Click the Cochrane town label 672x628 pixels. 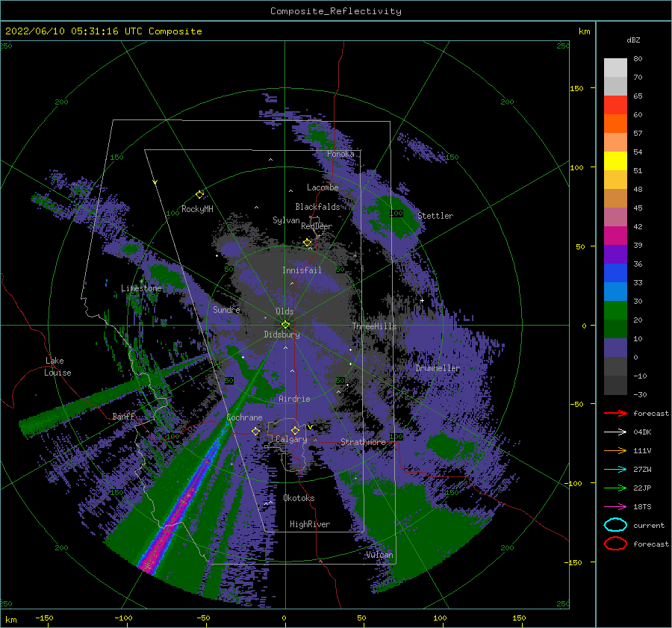(244, 417)
